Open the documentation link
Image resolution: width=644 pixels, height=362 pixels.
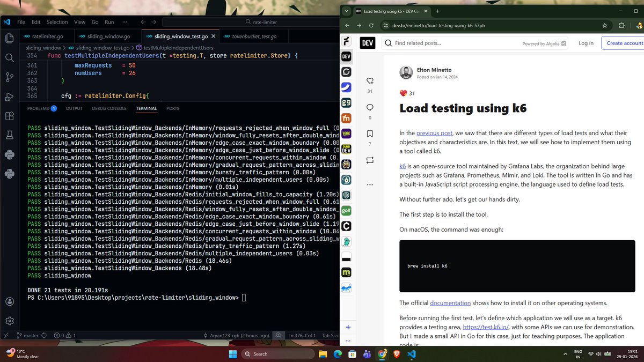click(x=450, y=303)
